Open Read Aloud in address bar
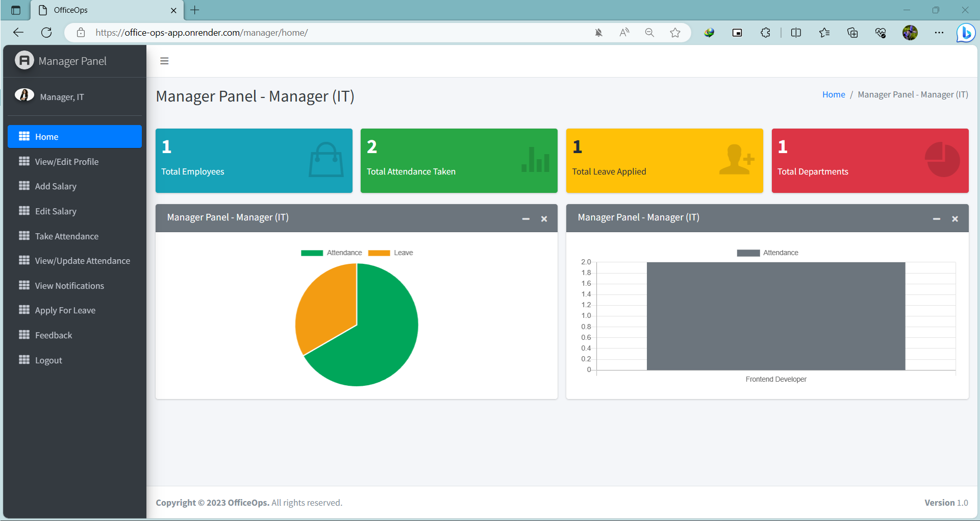 [x=624, y=33]
